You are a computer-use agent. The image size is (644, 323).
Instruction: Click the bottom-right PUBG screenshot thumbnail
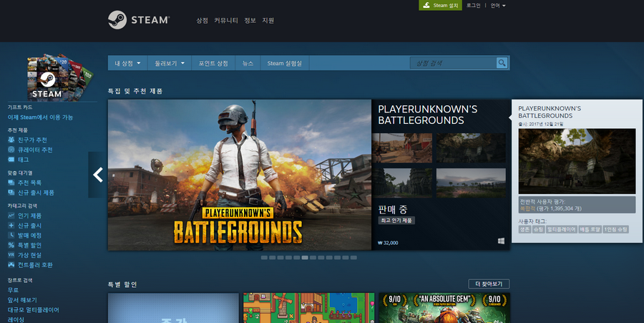(x=471, y=183)
